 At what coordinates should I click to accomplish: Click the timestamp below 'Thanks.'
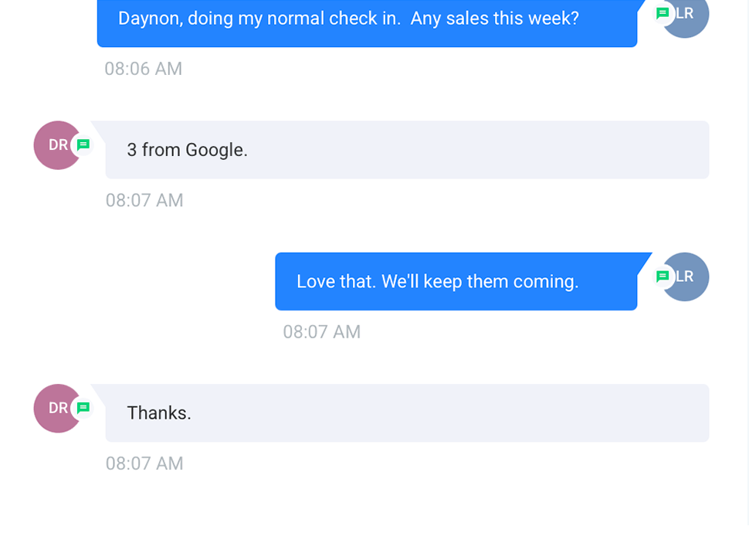144,463
